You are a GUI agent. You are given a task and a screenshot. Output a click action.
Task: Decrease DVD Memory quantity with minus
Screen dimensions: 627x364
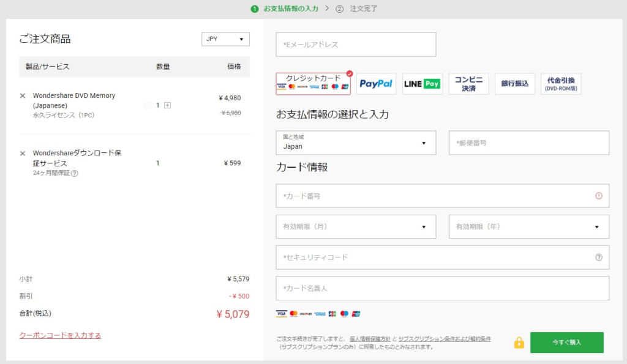click(x=148, y=105)
